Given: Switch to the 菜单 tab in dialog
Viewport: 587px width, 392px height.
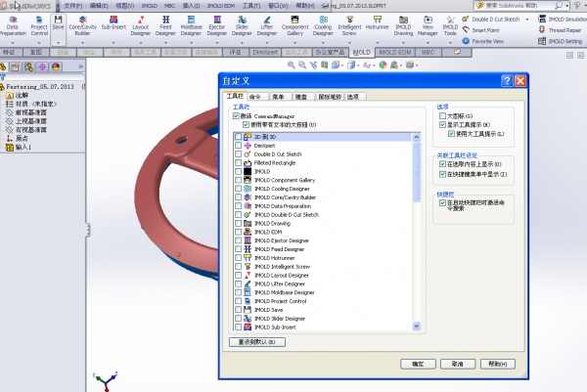Looking at the screenshot, I should pyautogui.click(x=280, y=97).
